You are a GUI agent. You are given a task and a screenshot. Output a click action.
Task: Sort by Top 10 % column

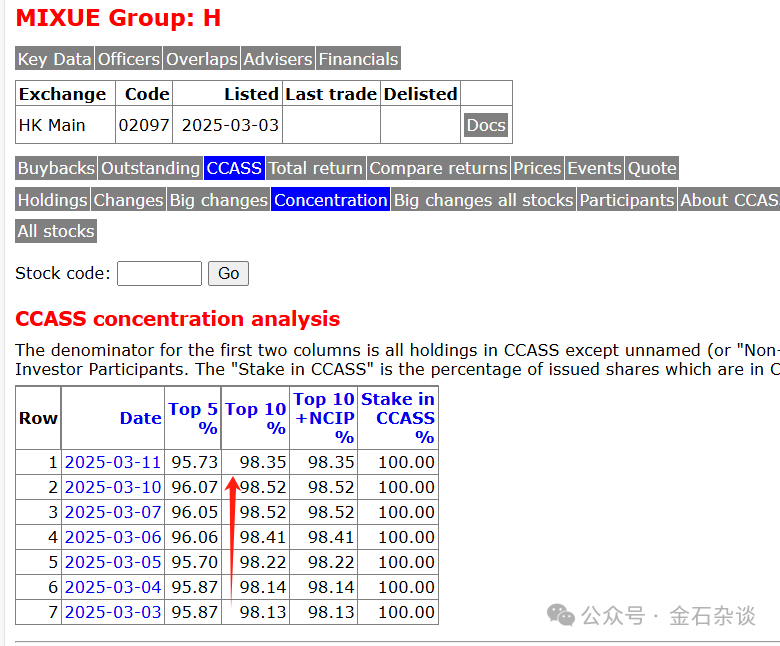click(x=256, y=418)
